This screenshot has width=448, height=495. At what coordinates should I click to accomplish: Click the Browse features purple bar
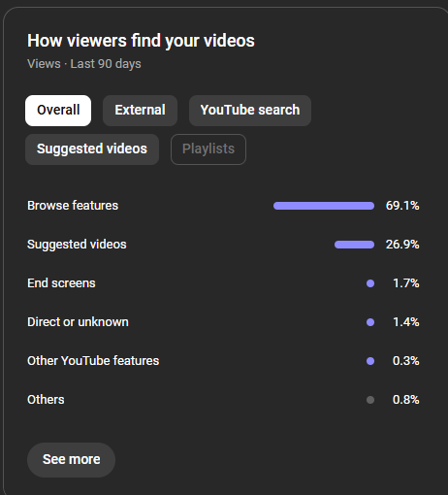324,206
